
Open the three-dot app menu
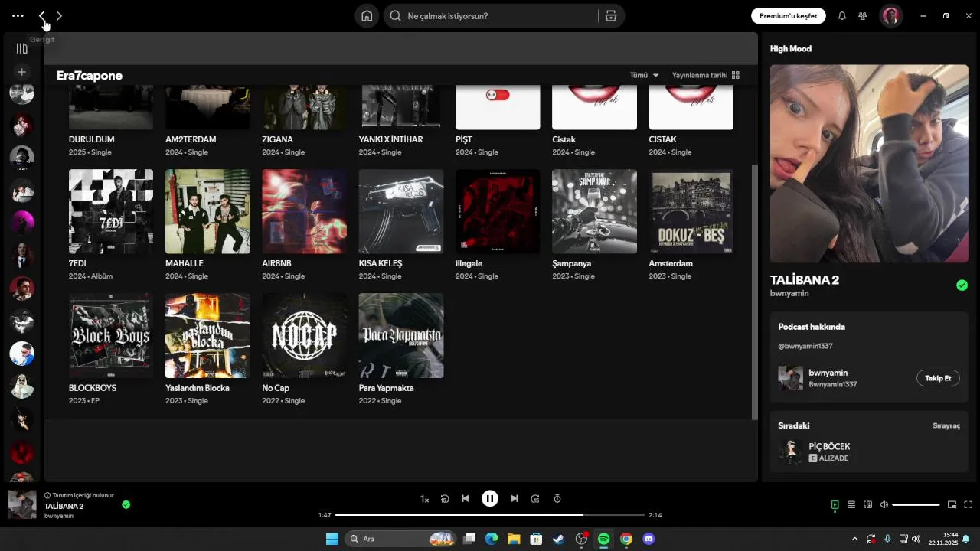18,16
